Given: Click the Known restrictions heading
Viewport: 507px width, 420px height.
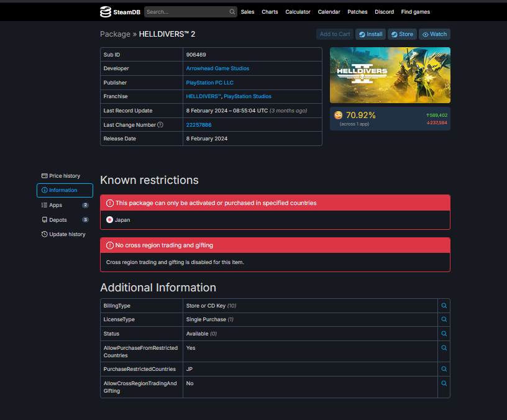Looking at the screenshot, I should pyautogui.click(x=149, y=180).
